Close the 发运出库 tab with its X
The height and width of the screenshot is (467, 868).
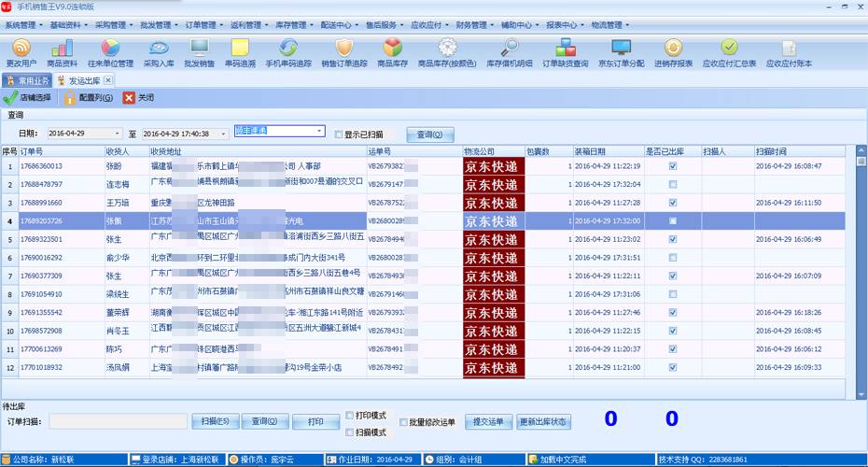click(108, 80)
